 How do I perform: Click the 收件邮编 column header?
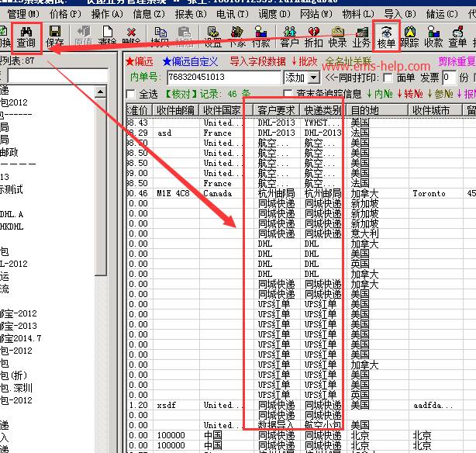point(175,110)
